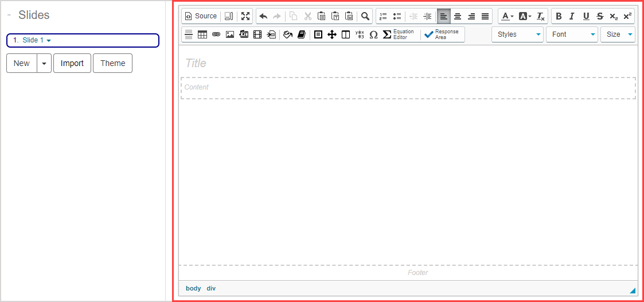Insert an image using the picture icon
The height and width of the screenshot is (302, 644).
[230, 34]
